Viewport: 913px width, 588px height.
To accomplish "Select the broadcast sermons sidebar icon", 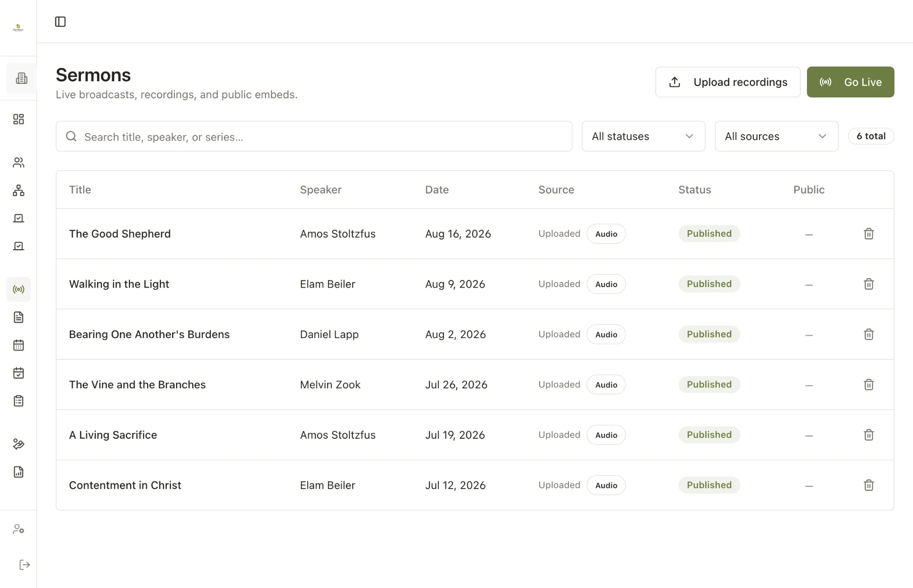I will pos(19,289).
